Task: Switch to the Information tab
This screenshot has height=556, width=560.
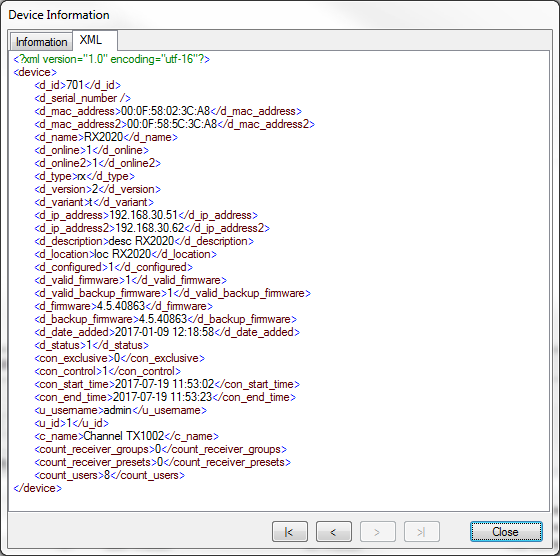Action: point(41,42)
